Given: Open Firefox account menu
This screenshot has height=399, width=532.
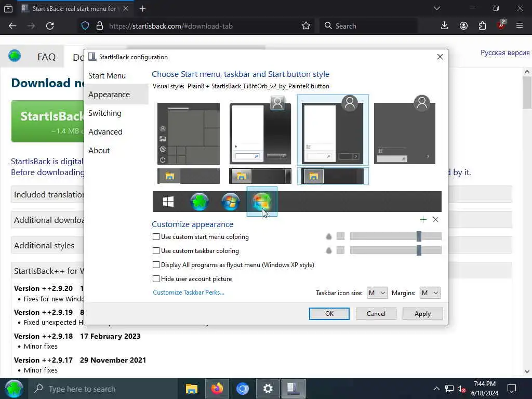Looking at the screenshot, I should tap(463, 26).
